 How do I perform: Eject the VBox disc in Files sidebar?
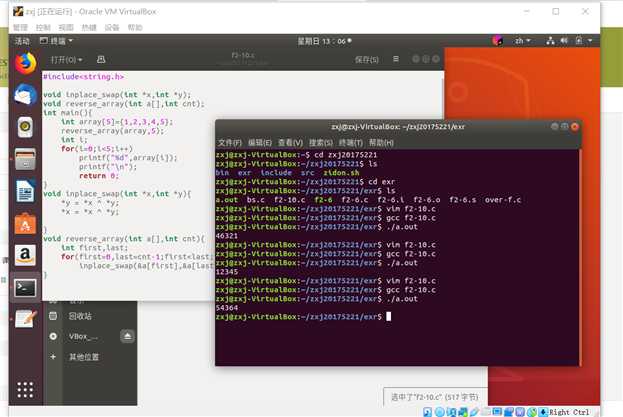tap(128, 336)
